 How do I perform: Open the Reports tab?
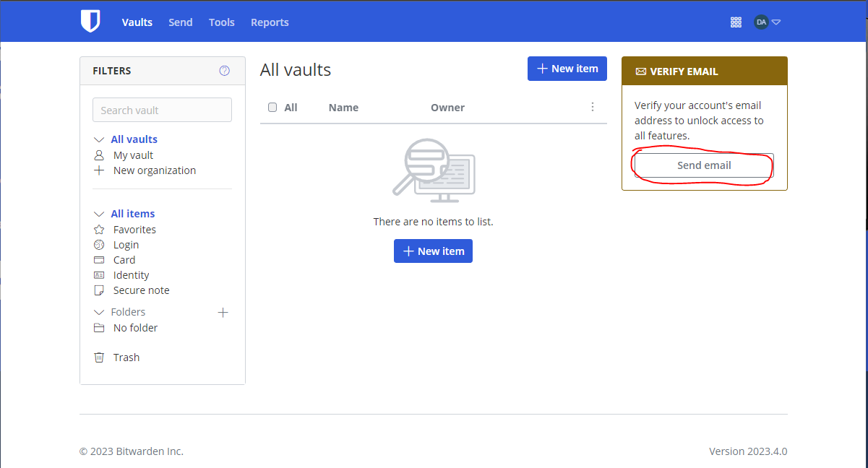[x=270, y=22]
